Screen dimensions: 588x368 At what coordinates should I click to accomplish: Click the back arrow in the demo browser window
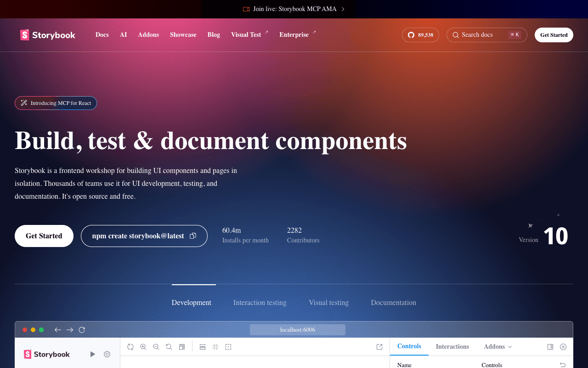coord(58,330)
